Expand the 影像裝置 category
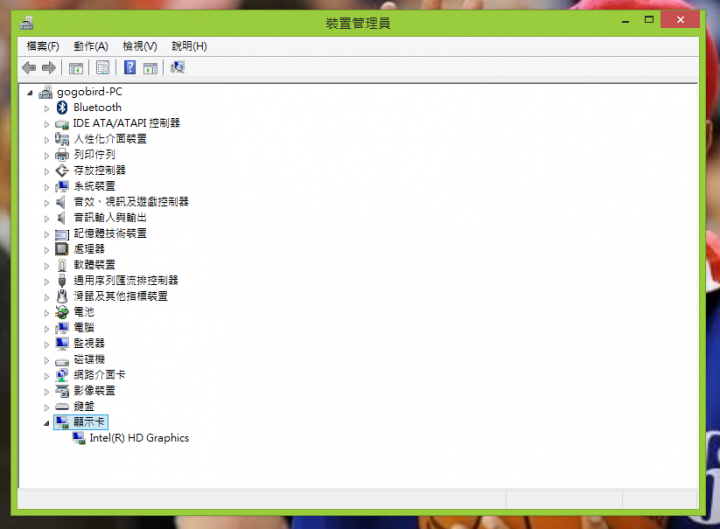The image size is (720, 529). 46,391
